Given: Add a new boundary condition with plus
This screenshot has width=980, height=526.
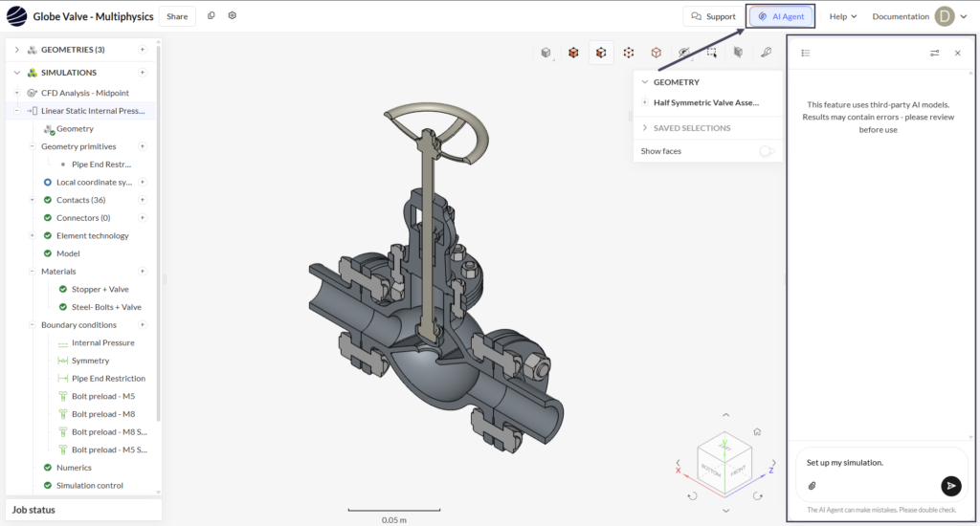Looking at the screenshot, I should 143,325.
